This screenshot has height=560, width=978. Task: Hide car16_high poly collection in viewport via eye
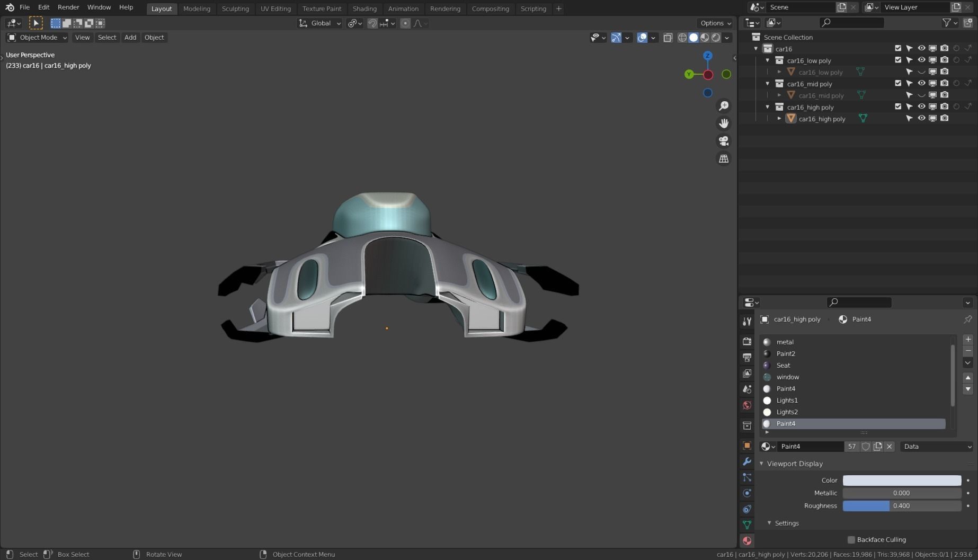921,106
